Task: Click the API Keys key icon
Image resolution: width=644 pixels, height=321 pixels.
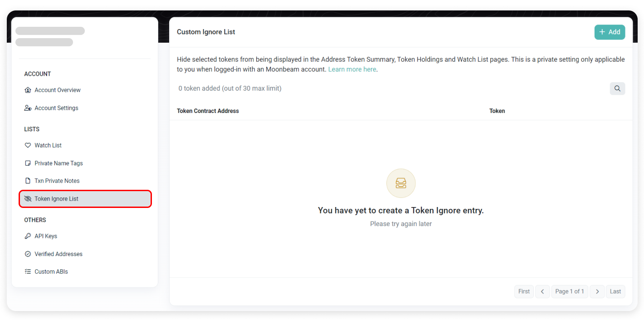Action: click(28, 236)
